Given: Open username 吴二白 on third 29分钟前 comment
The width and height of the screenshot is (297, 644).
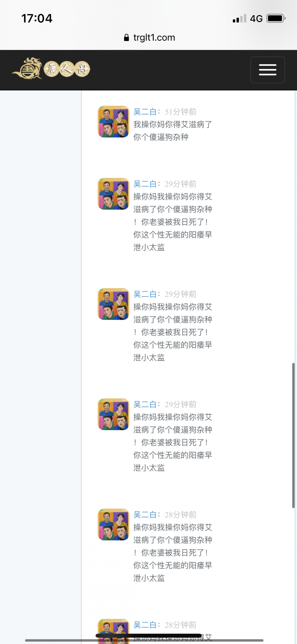Looking at the screenshot, I should click(x=145, y=404).
